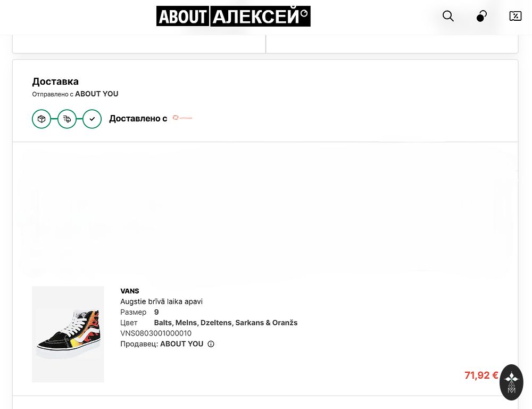Click the package box delivery step icon
This screenshot has width=532, height=409.
[41, 119]
